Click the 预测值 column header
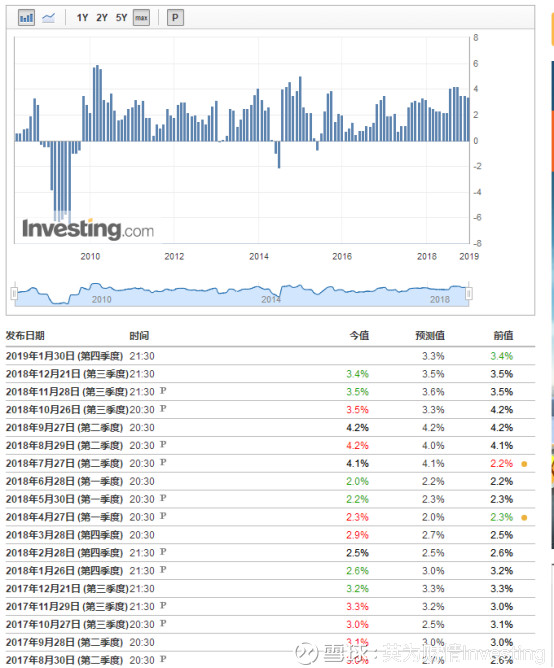Screen dimensions: 554x668 430,336
